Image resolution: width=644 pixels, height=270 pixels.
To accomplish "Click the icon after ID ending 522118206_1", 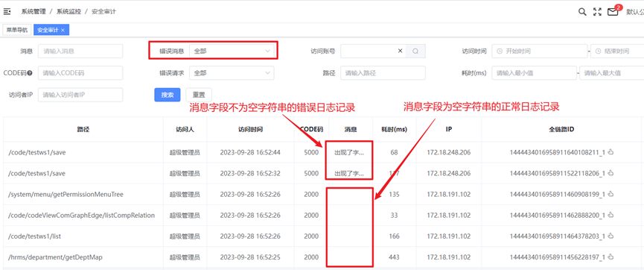I will click(x=610, y=173).
